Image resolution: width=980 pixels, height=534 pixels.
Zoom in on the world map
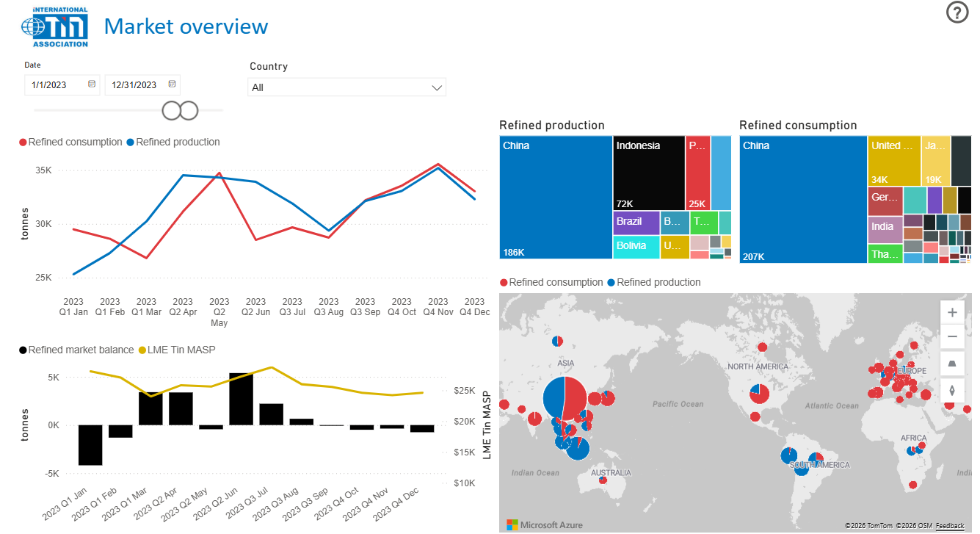point(952,311)
